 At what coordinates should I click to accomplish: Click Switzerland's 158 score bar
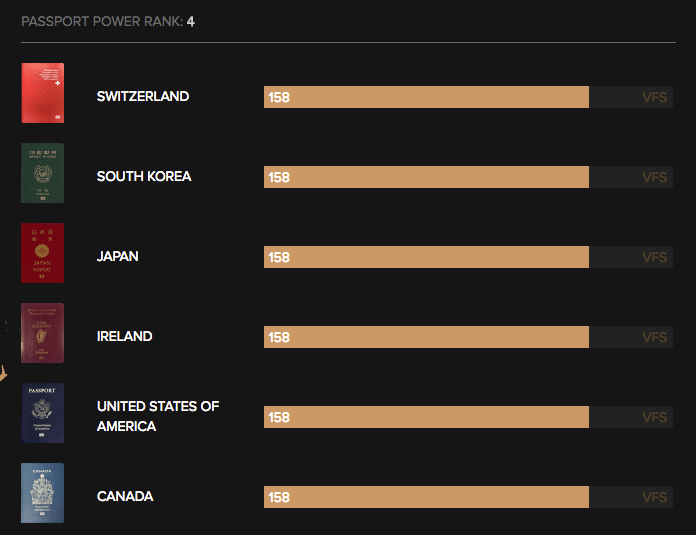(426, 97)
